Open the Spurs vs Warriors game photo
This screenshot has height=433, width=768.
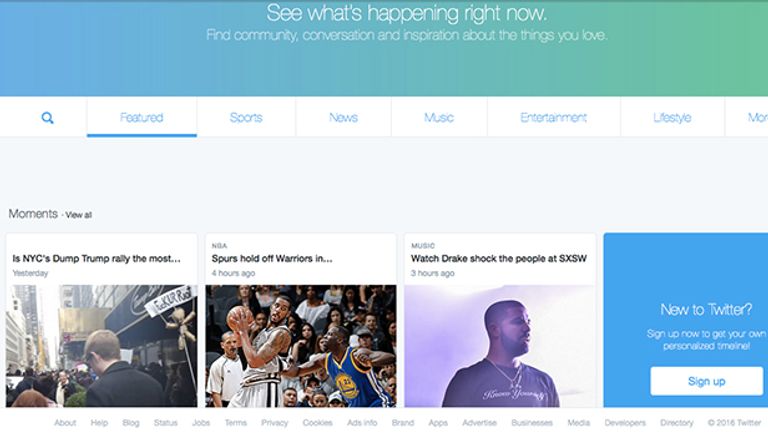tap(301, 346)
